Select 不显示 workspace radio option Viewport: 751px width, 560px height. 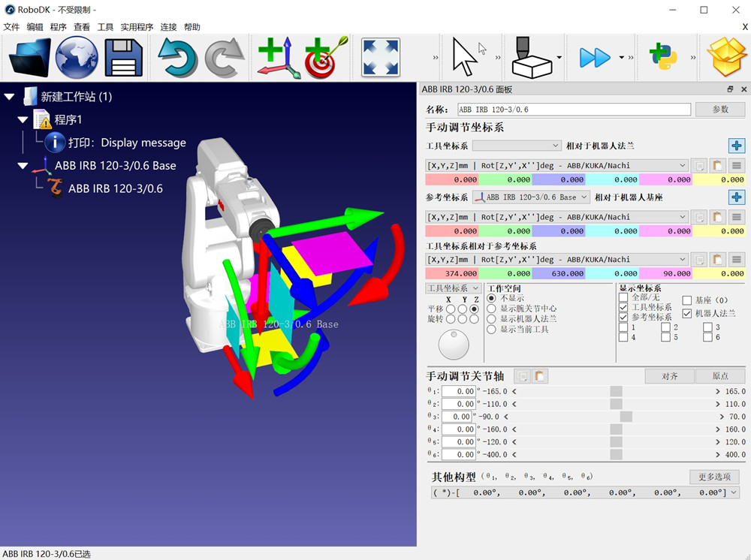(x=491, y=298)
